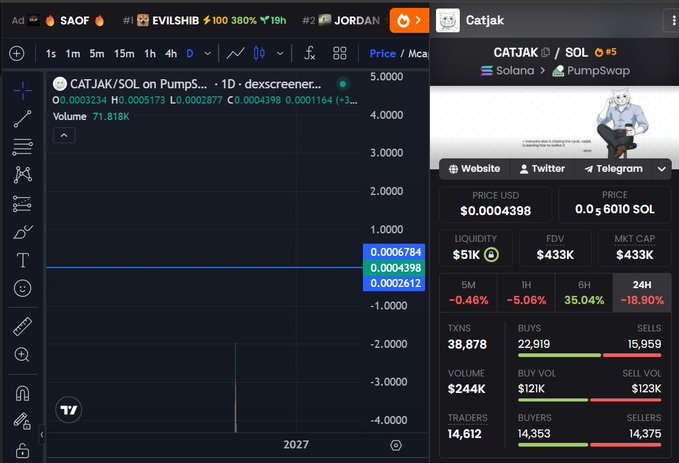The image size is (679, 463).
Task: Select the 1s timeframe
Action: (51, 53)
